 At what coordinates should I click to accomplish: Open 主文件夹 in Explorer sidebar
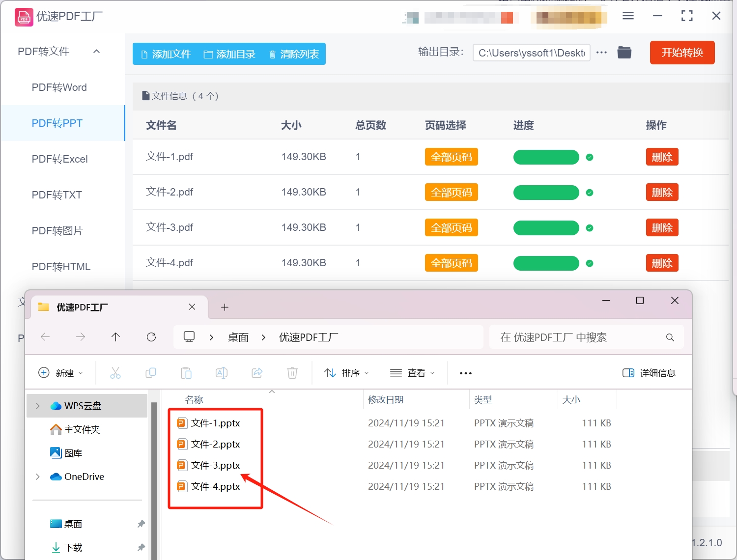[x=75, y=429]
